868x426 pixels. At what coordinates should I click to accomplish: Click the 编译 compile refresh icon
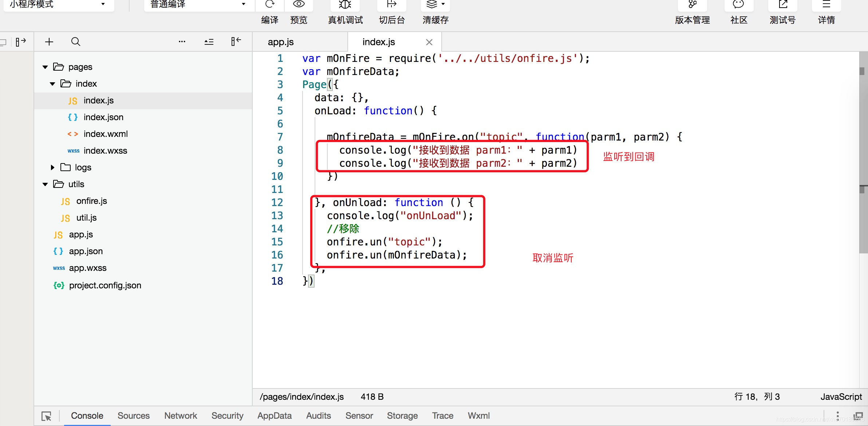(x=270, y=4)
